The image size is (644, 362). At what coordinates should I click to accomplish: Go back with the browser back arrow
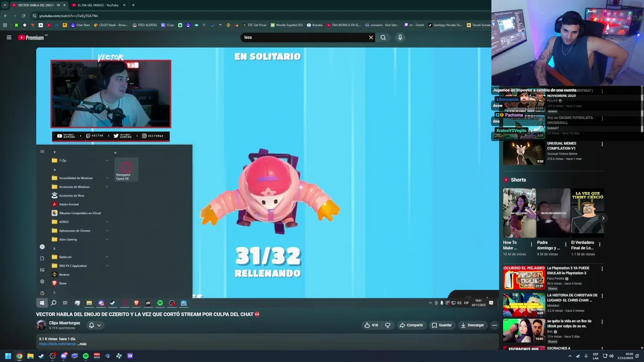5,16
